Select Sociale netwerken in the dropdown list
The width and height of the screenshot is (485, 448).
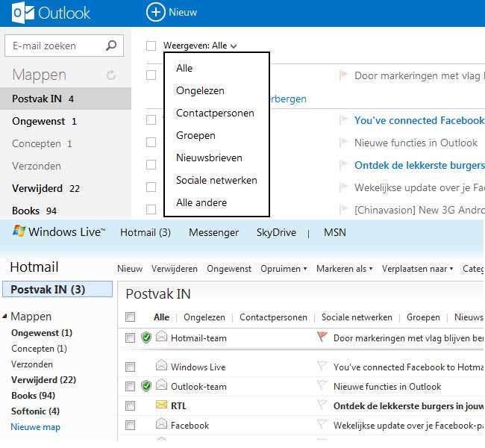tap(216, 180)
